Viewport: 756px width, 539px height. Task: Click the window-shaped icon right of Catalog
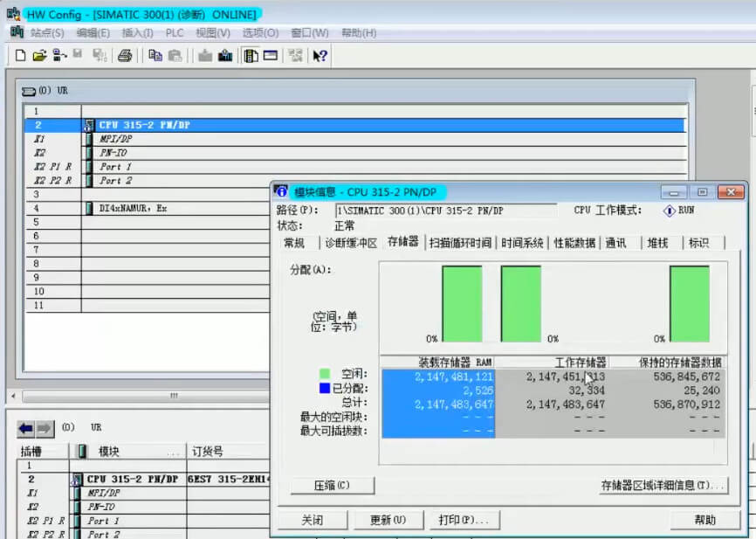(271, 56)
